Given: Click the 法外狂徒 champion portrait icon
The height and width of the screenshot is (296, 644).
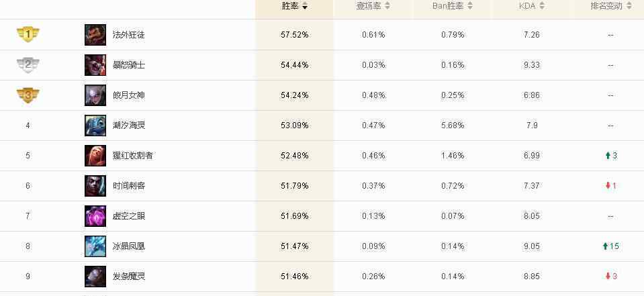Looking at the screenshot, I should click(95, 35).
